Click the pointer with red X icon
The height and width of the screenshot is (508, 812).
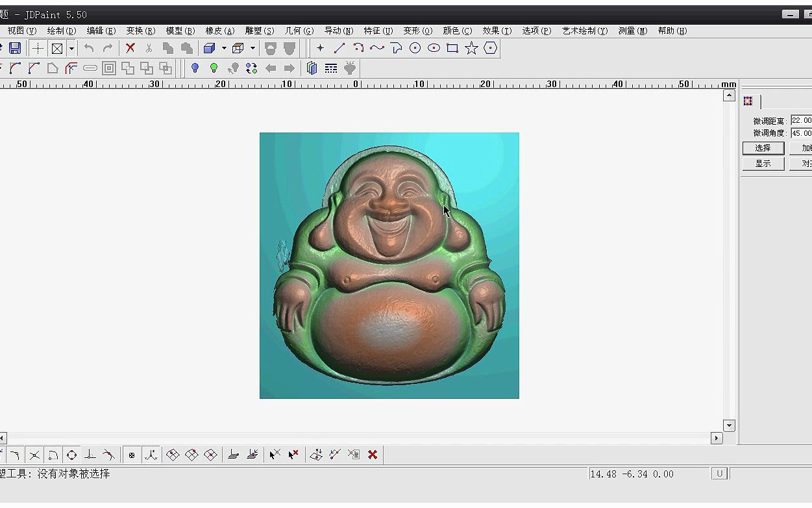tap(293, 455)
